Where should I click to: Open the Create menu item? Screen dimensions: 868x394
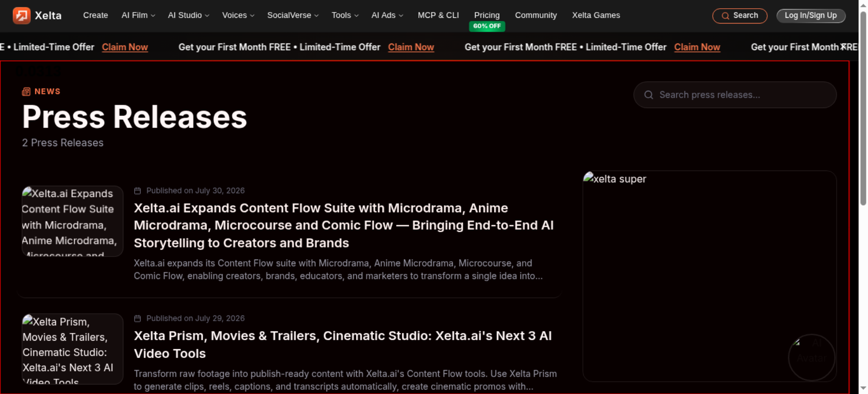point(95,15)
